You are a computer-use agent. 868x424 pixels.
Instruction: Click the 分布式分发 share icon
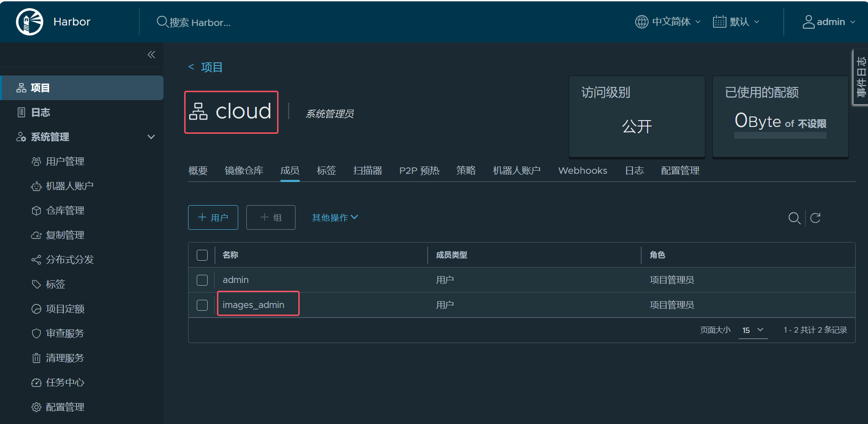pos(36,260)
